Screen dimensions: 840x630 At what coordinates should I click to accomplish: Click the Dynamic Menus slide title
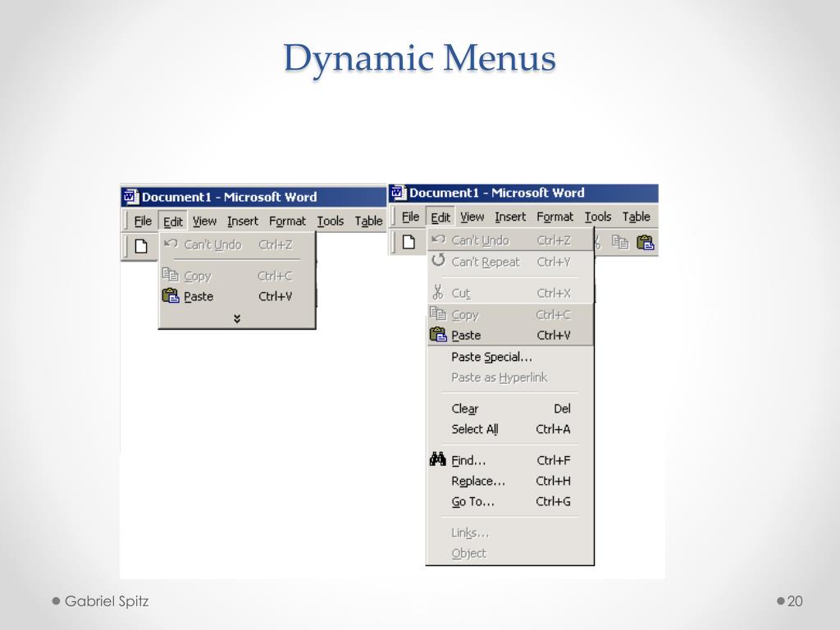click(x=419, y=60)
